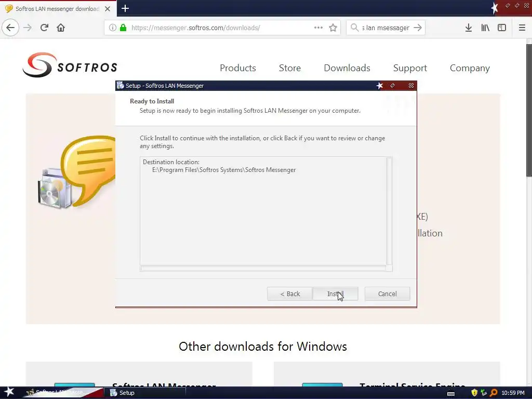This screenshot has width=532, height=399.
Task: Click the star Start button in taskbar
Action: click(9, 393)
